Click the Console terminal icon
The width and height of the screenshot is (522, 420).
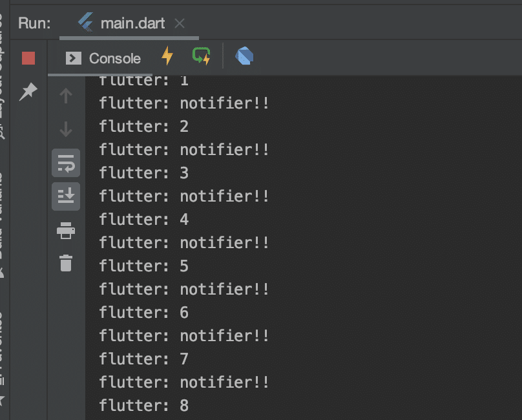click(x=74, y=58)
